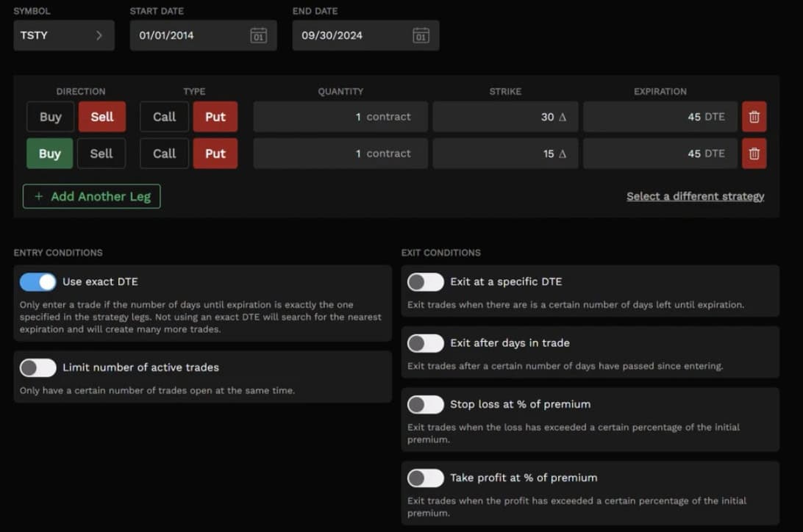Toggle off Use exact DTE
The image size is (803, 532).
(x=38, y=281)
